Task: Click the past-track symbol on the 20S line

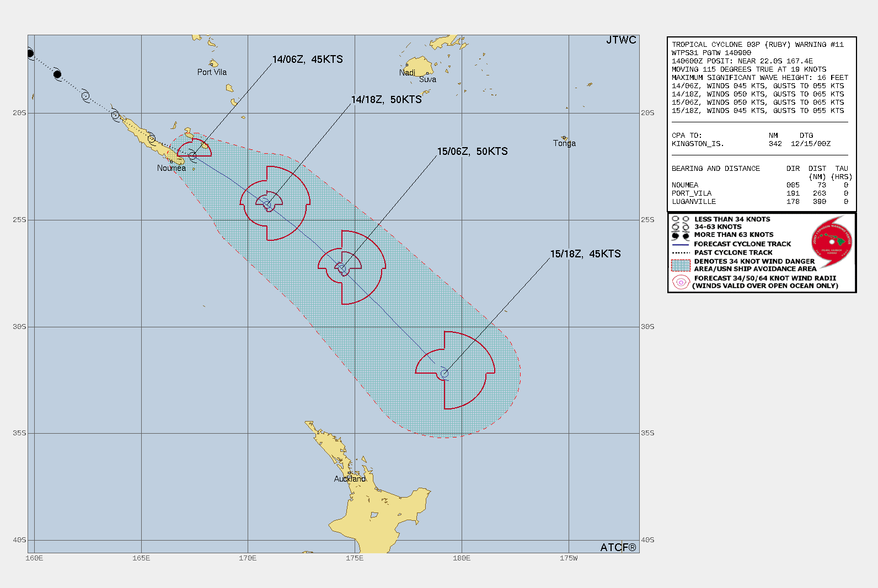Action: [115, 115]
